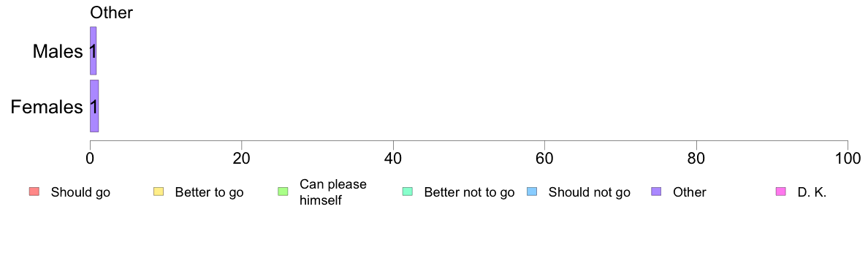Select the Females row label

47,107
